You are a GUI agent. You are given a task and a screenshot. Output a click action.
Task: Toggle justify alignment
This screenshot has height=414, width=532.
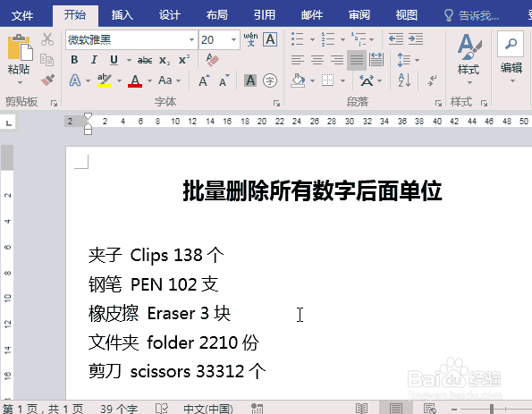[x=357, y=60]
